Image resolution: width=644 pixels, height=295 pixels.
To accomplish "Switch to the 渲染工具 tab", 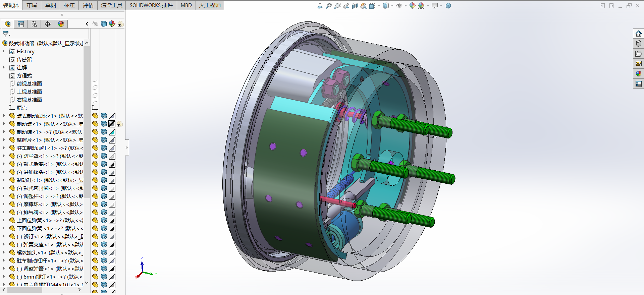I will click(112, 5).
